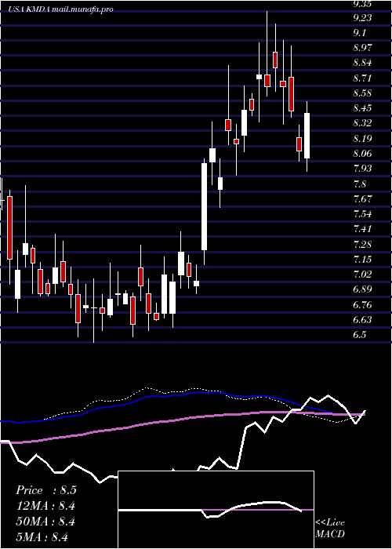Click the 7.93 price level
This screenshot has width=392, height=549.
click(x=362, y=169)
